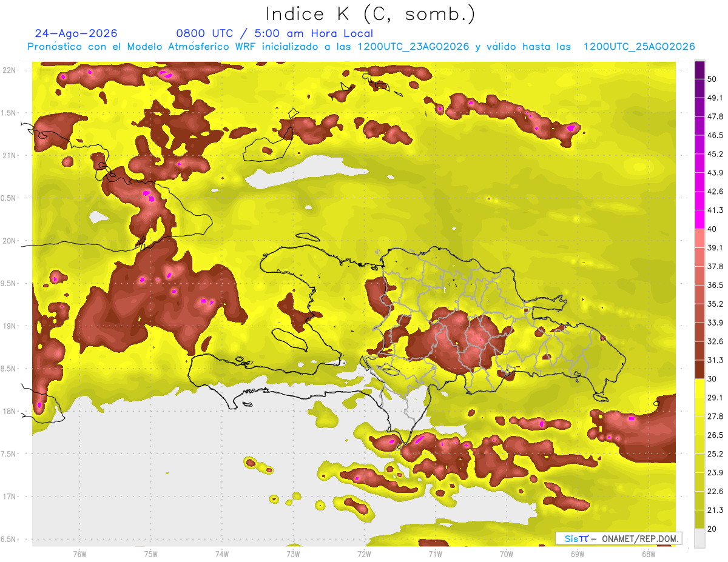
Task: Click the colorbar value label 27.8
Action: [715, 416]
